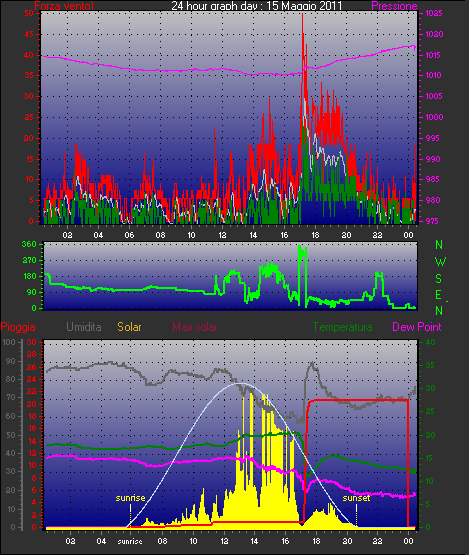469x555 pixels.
Task: Click the 180 wind direction axis value
Action: (x=29, y=276)
